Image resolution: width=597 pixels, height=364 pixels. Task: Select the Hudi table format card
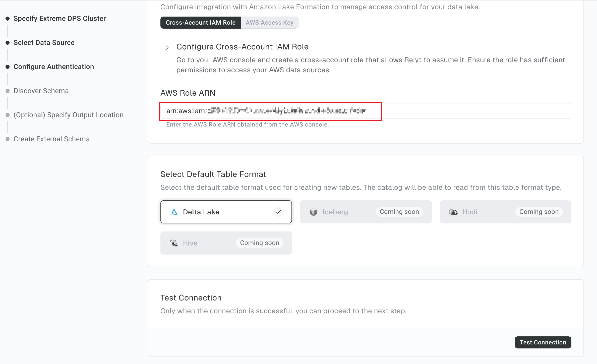(x=505, y=212)
